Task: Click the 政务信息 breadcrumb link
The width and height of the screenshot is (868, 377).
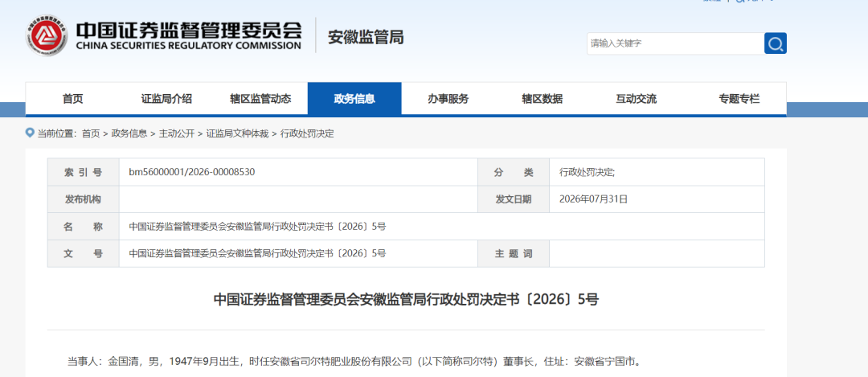Action: (129, 133)
